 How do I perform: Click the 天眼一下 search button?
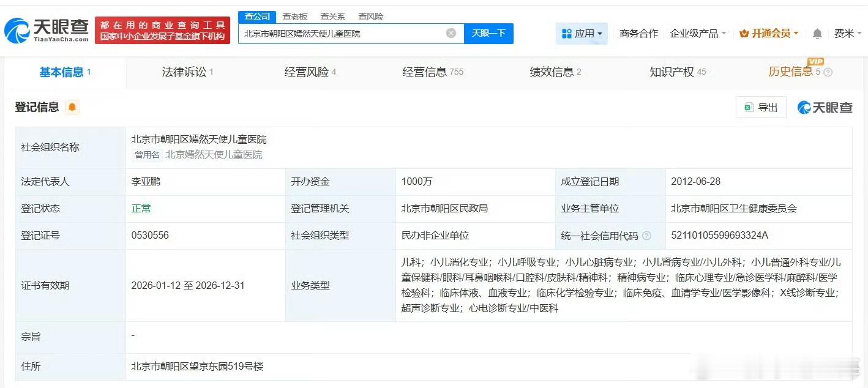(x=488, y=34)
